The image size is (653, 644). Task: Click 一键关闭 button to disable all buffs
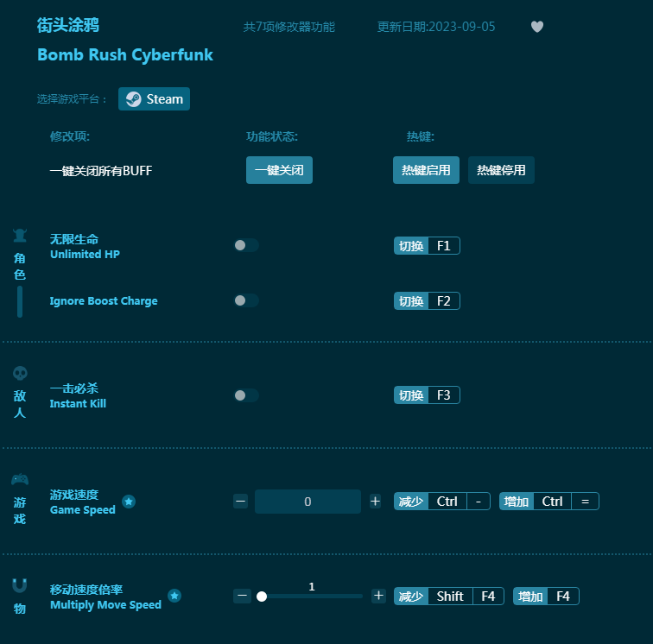pyautogui.click(x=279, y=170)
